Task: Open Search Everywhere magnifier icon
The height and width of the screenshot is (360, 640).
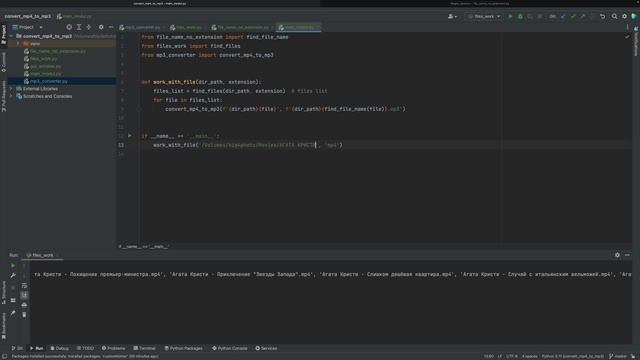Action: (x=614, y=16)
